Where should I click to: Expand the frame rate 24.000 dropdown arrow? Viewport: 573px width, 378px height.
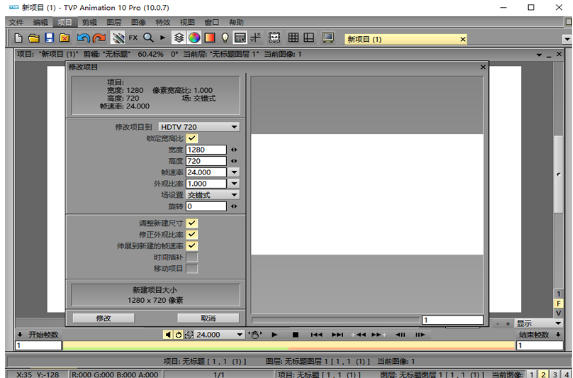(x=234, y=172)
